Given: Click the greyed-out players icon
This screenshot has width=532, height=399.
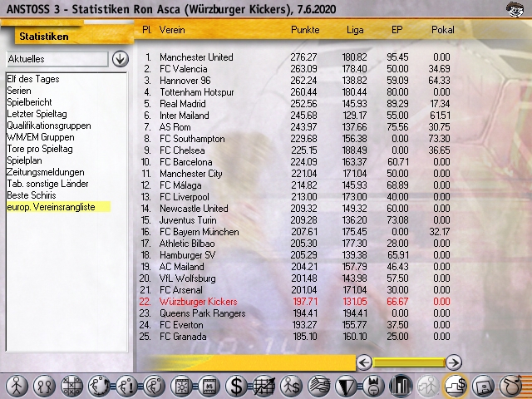Looking at the screenshot, I should [x=428, y=386].
